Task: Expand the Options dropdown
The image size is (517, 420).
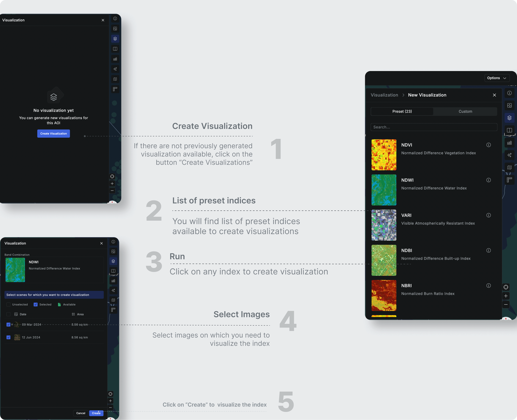Action: 497,78
